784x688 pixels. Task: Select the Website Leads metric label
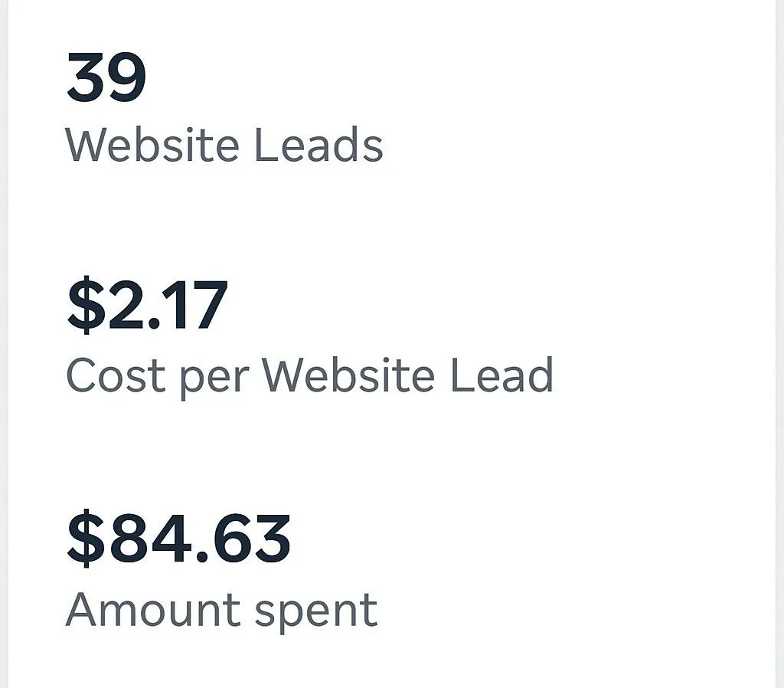click(224, 145)
